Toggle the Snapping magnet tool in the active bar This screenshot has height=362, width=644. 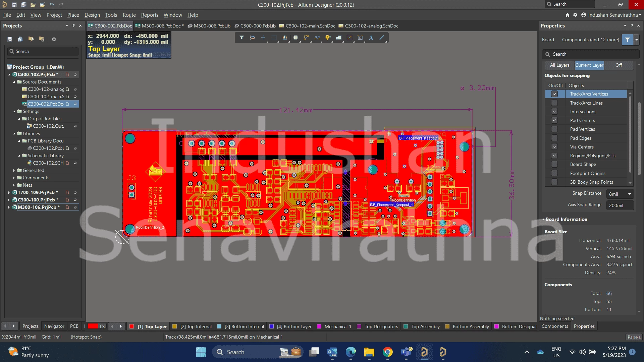(x=252, y=38)
